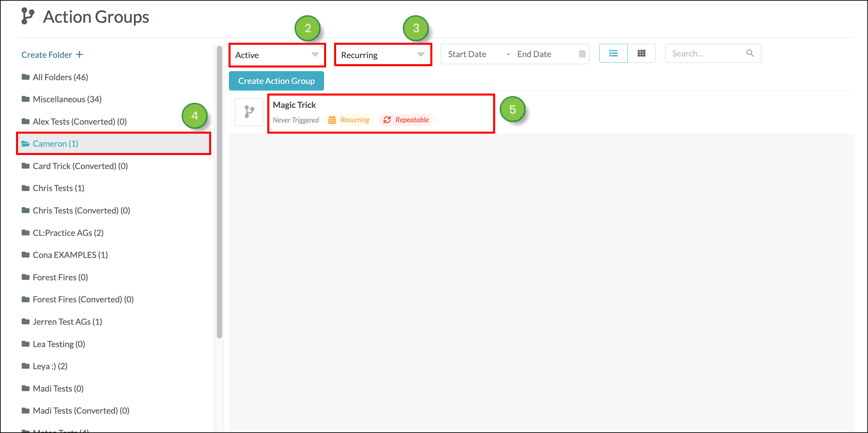Click the folder icon beside Lea Testing
This screenshot has width=868, height=433.
coord(25,343)
